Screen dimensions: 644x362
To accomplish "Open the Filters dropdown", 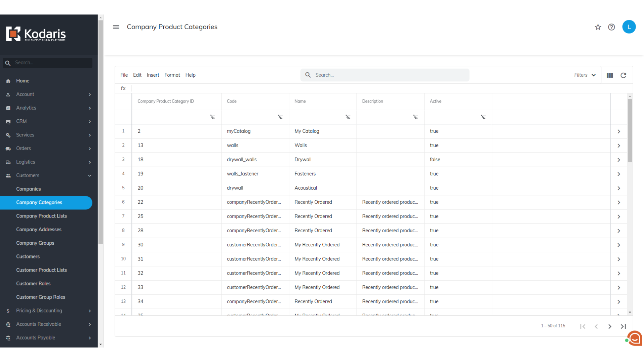I will pyautogui.click(x=585, y=75).
